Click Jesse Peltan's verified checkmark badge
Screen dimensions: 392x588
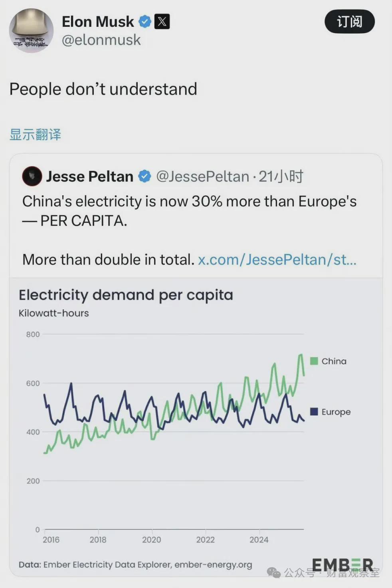click(145, 176)
